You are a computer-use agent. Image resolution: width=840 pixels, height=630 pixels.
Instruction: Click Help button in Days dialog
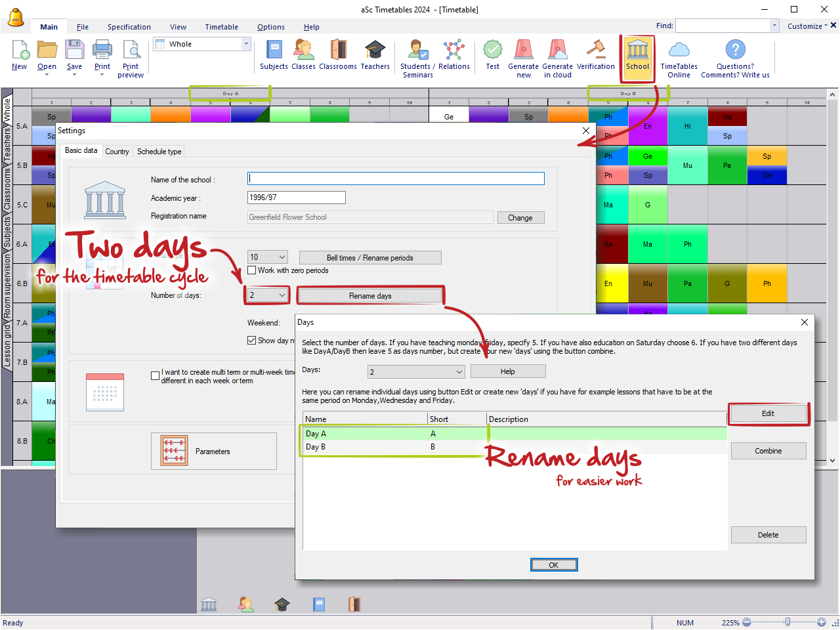508,371
